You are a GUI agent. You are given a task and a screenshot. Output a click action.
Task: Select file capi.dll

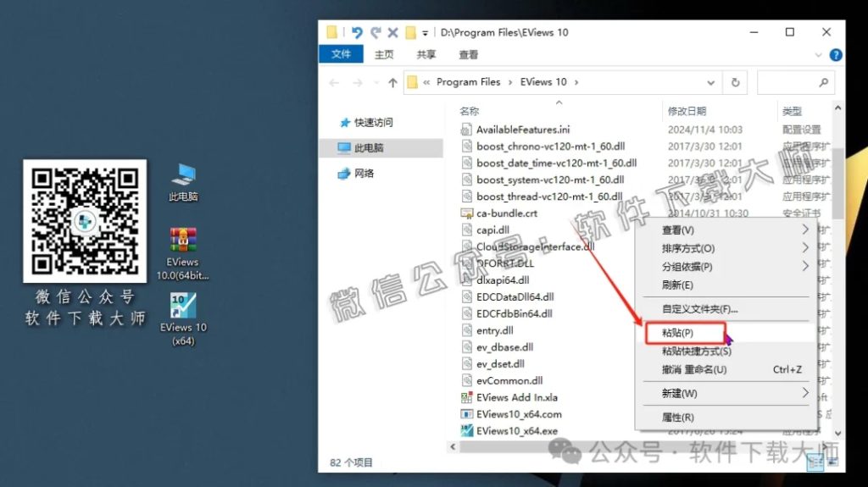point(492,230)
